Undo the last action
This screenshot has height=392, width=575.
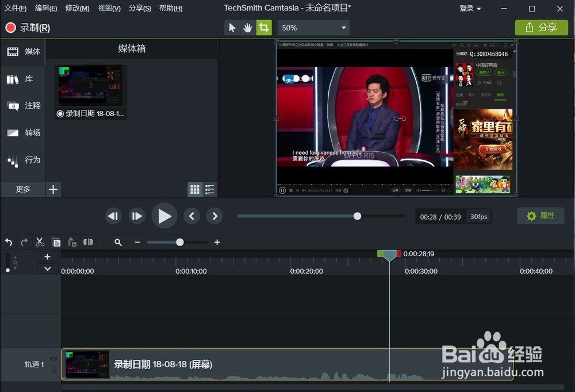coord(9,242)
